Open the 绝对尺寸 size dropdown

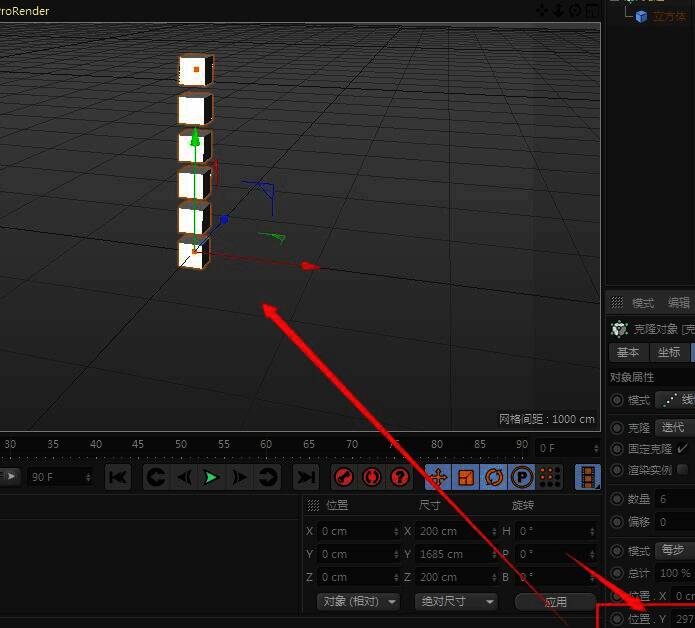tap(457, 601)
